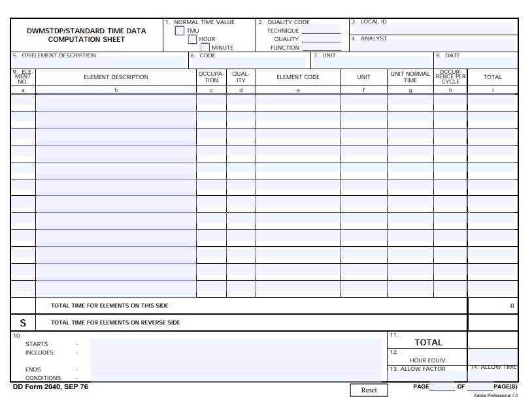Click first row Occurrence Per Cycle cell
This screenshot has width=532, height=410.
tap(450, 100)
